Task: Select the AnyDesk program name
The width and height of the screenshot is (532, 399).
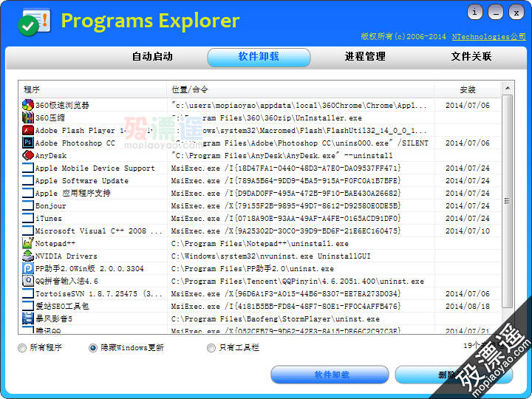Action: point(51,156)
